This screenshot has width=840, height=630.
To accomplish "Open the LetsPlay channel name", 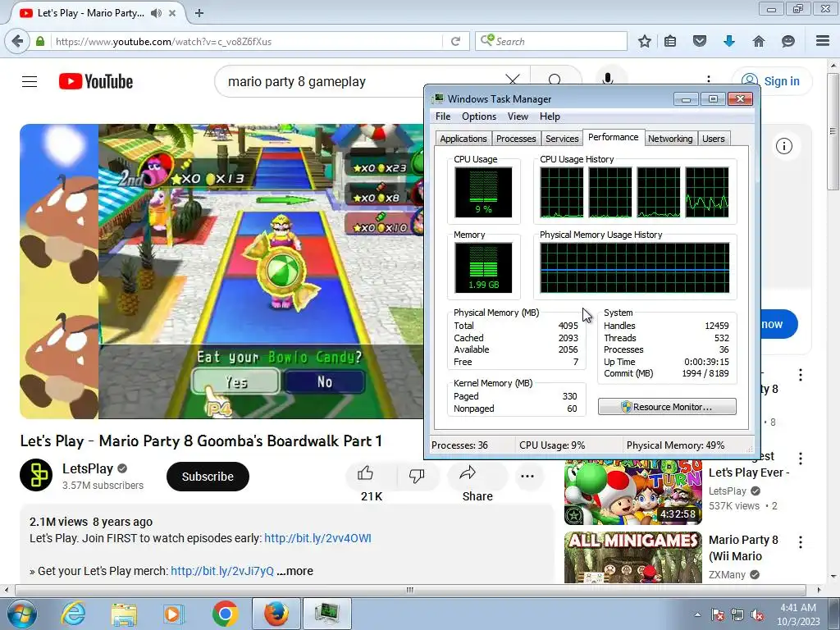I will click(87, 468).
